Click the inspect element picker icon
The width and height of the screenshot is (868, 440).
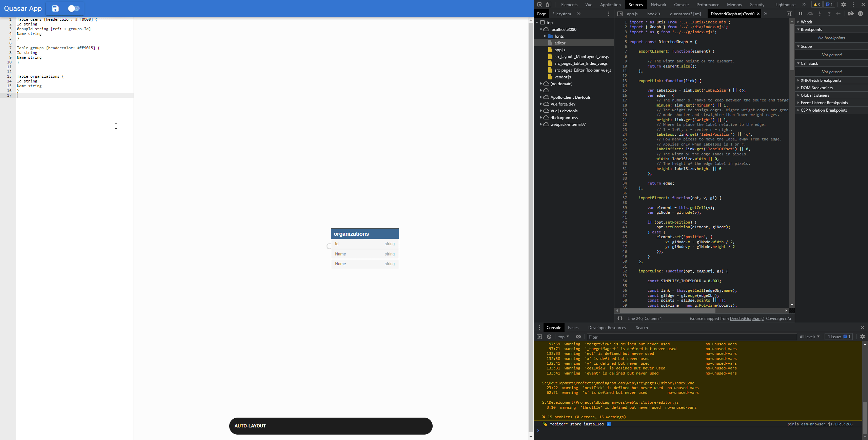click(539, 4)
